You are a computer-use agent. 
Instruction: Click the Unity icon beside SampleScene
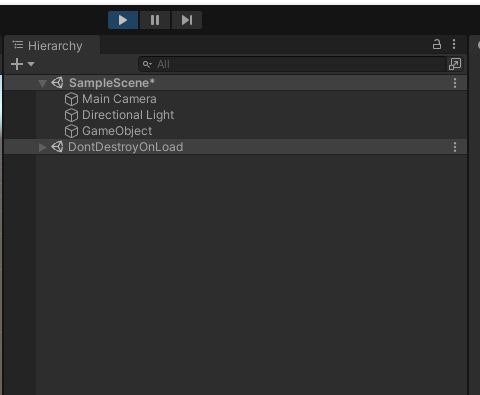coord(57,83)
